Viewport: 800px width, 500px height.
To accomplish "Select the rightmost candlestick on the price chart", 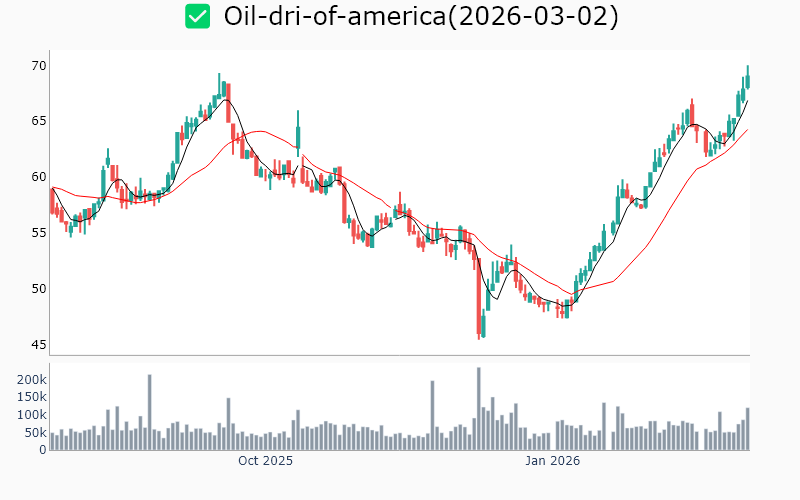I will pos(747,80).
